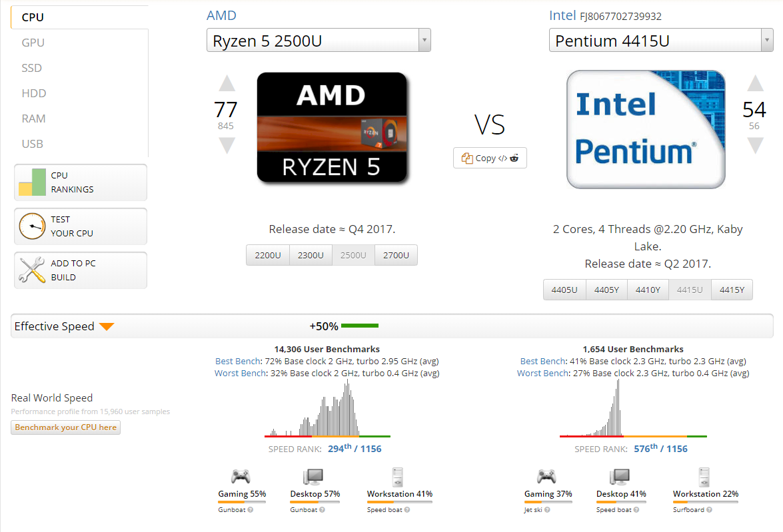Image resolution: width=783 pixels, height=532 pixels.
Task: Click the monitor icon above Desktop 57%
Action: [313, 476]
